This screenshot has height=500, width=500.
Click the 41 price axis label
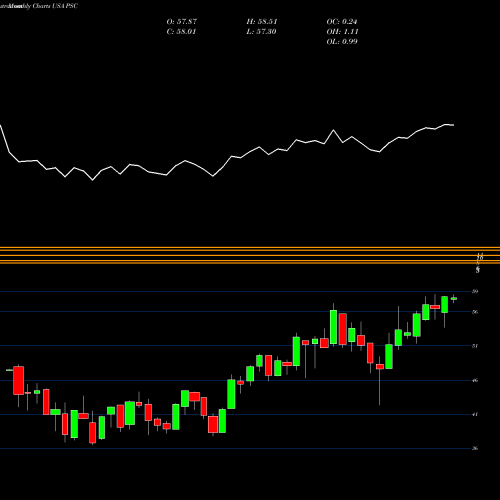[475, 414]
